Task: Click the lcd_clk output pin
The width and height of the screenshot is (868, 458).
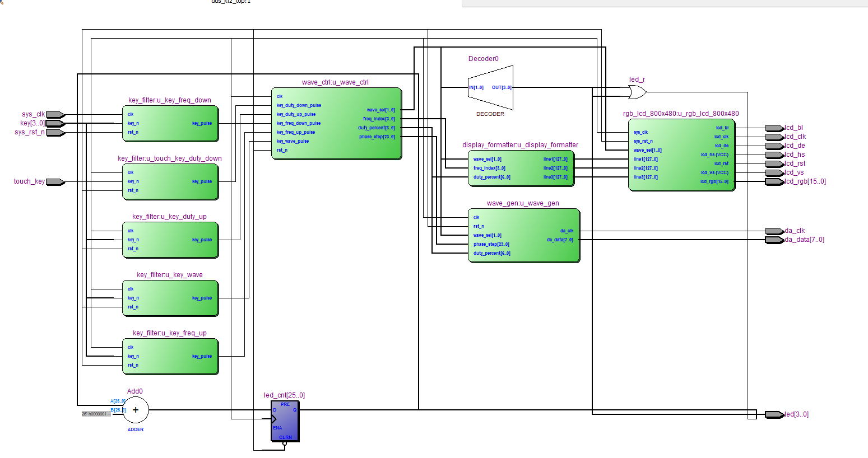Action: point(774,137)
